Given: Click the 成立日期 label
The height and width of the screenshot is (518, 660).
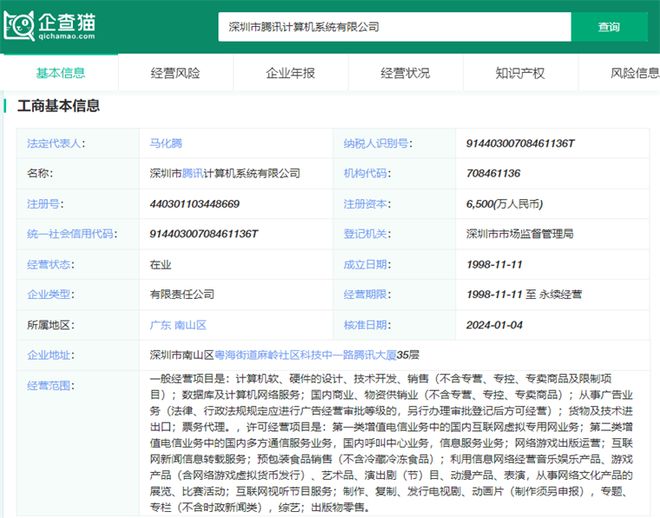Looking at the screenshot, I should pyautogui.click(x=367, y=265).
